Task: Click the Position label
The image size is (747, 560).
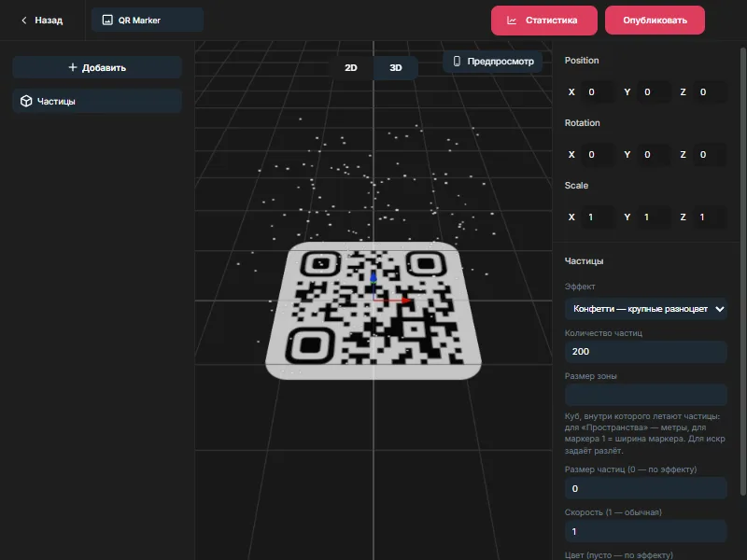Action: click(581, 61)
